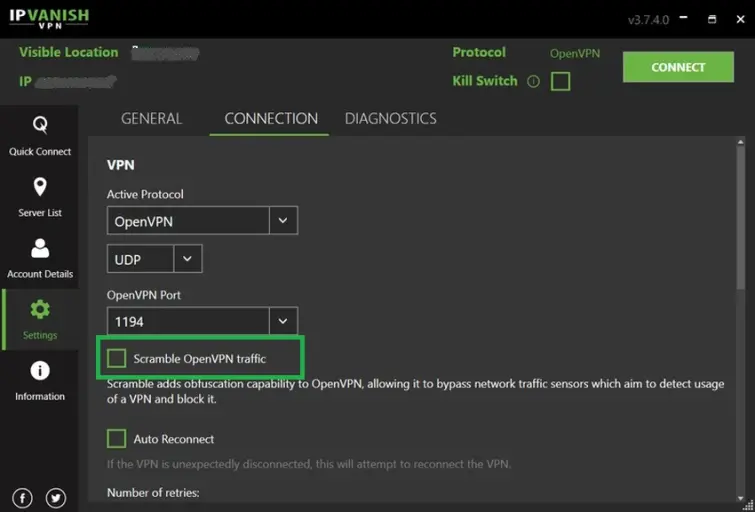
Task: Enable Scramble OpenVPN traffic checkbox
Action: (x=117, y=358)
